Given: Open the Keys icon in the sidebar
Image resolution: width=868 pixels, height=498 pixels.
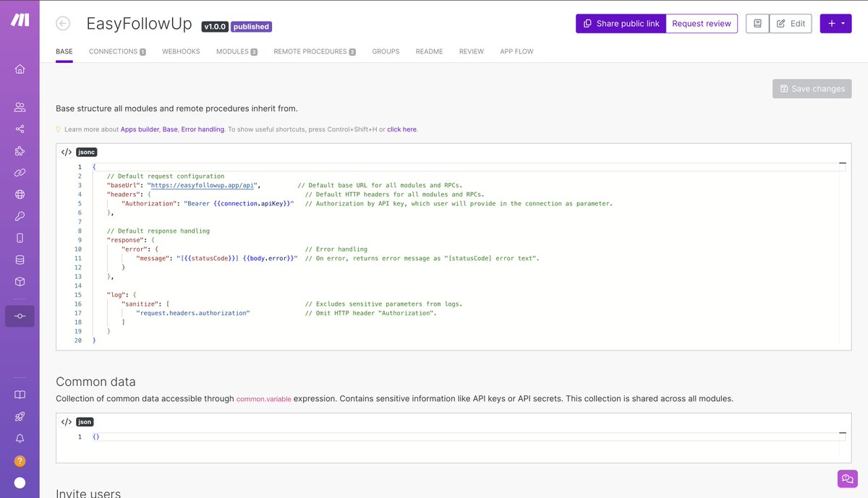Looking at the screenshot, I should click(x=20, y=216).
